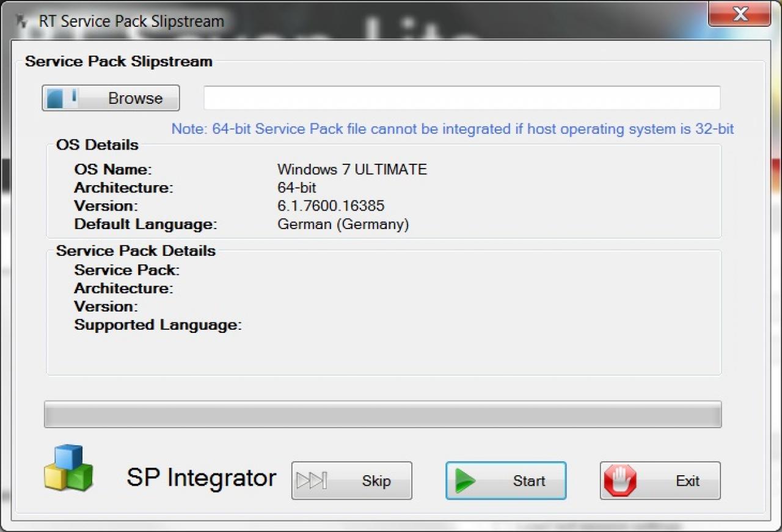Close the RT Service Pack Slipstream window
The width and height of the screenshot is (782, 532).
[x=740, y=14]
